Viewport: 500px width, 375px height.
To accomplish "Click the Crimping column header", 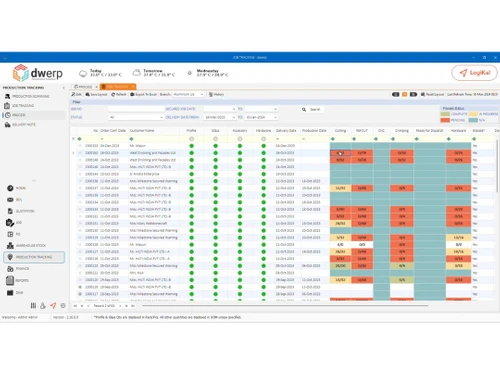I will [x=402, y=131].
